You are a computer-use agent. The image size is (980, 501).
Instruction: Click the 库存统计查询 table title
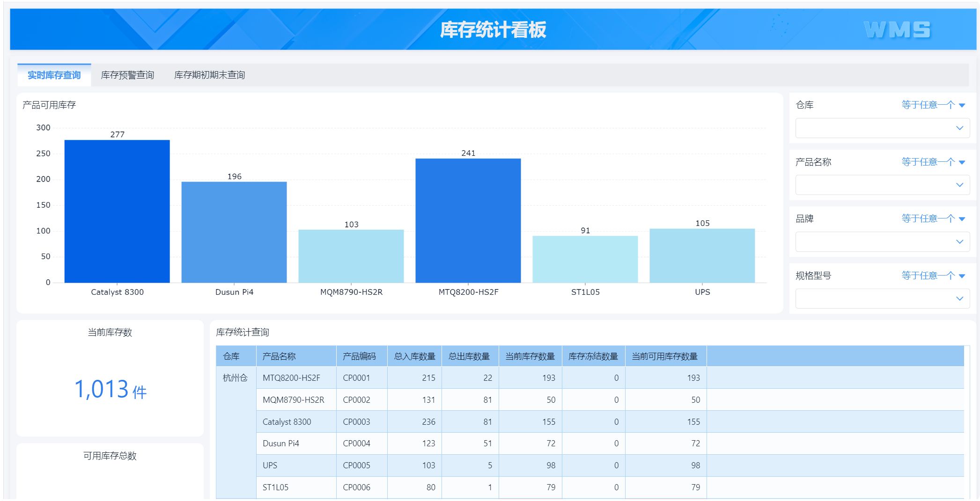(243, 332)
